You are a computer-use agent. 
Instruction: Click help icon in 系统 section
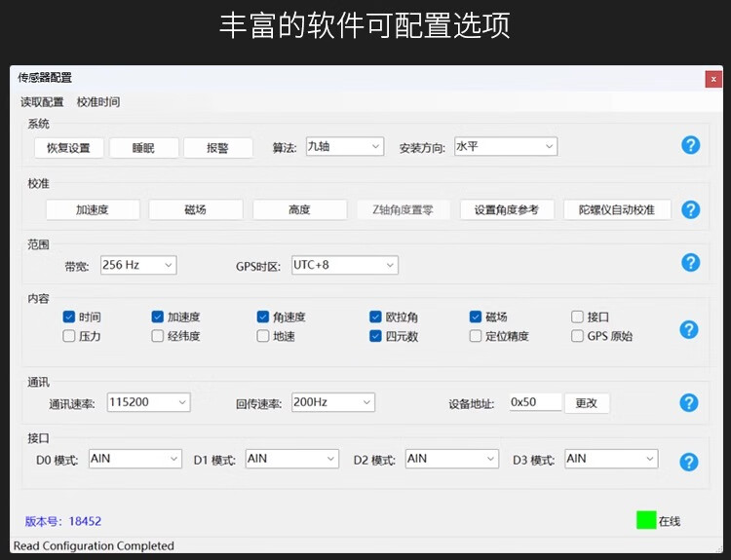click(690, 145)
